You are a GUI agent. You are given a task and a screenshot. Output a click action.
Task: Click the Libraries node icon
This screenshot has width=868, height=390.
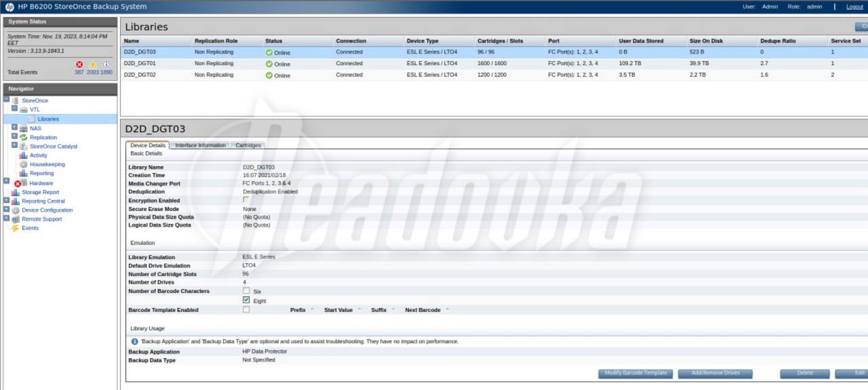coord(31,119)
